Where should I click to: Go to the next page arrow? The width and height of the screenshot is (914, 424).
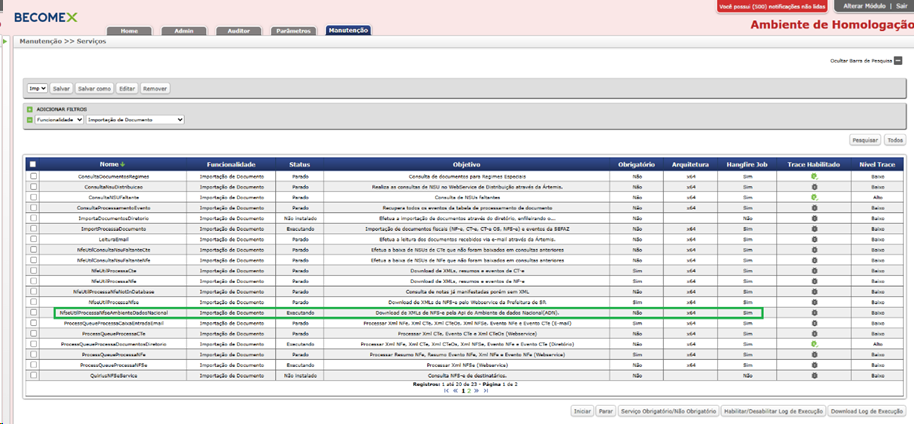[x=476, y=391]
